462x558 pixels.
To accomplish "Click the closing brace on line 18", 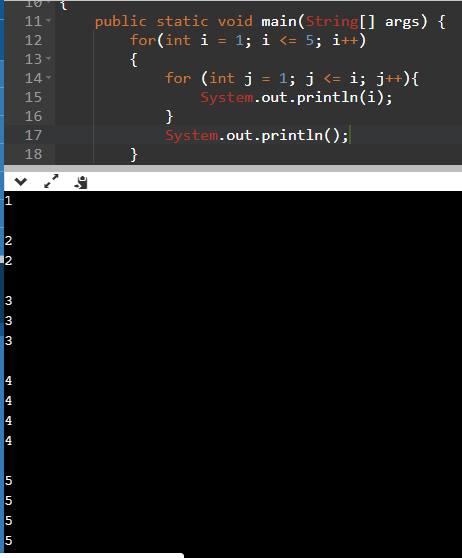I will tap(134, 154).
